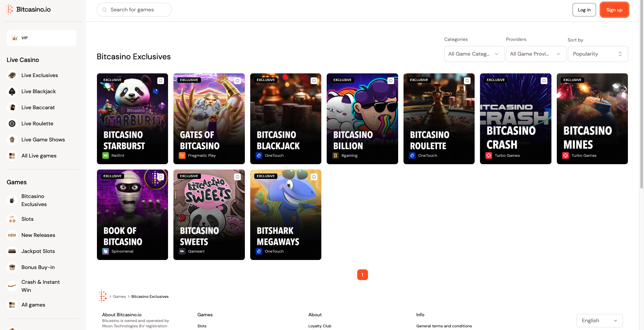Click the breadcrumb home logo icon
The height and width of the screenshot is (330, 644).
[x=102, y=296]
